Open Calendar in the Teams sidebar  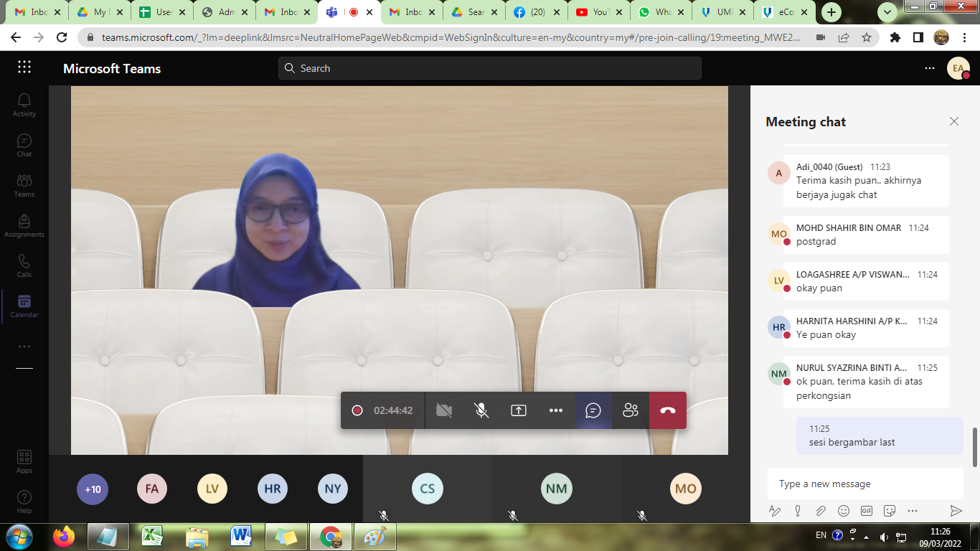point(24,306)
